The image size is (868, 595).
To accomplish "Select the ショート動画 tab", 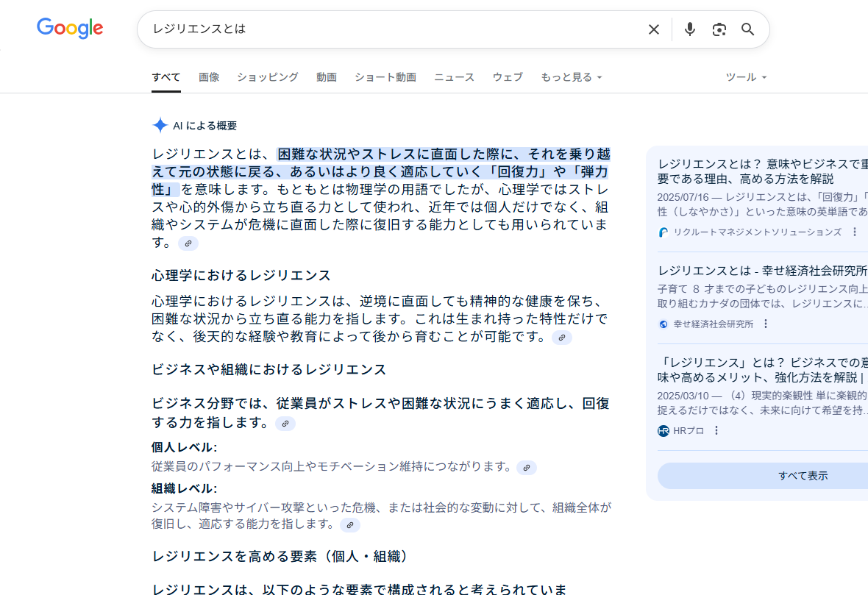I will point(385,77).
